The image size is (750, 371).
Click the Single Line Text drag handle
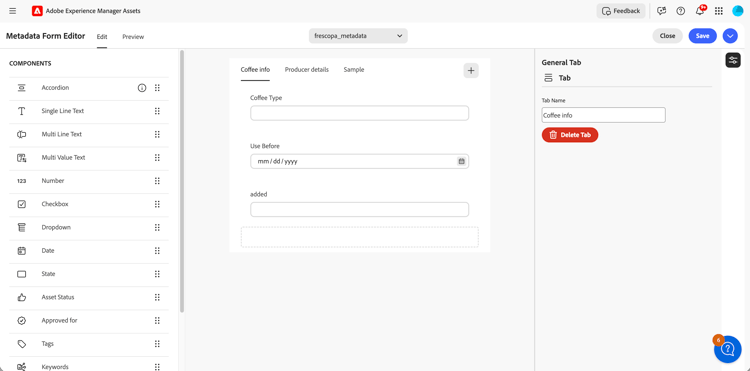point(157,111)
